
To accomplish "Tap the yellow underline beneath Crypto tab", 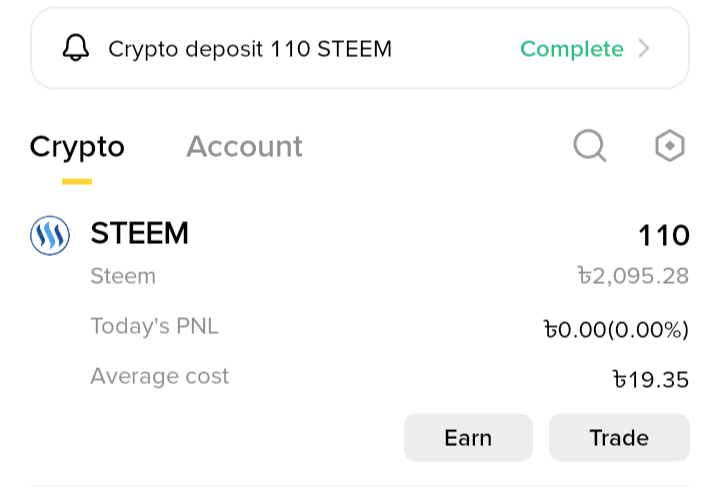I will click(77, 181).
